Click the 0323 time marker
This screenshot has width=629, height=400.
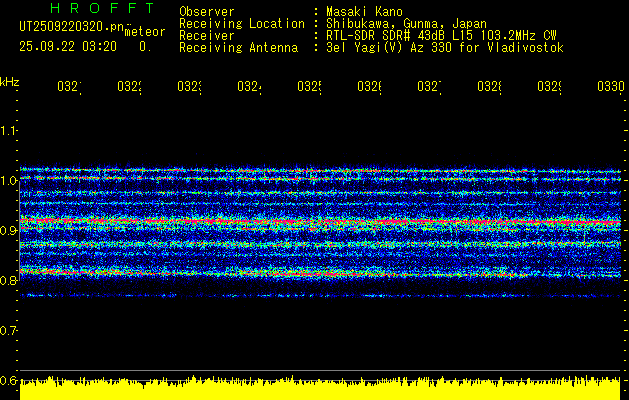coord(189,86)
